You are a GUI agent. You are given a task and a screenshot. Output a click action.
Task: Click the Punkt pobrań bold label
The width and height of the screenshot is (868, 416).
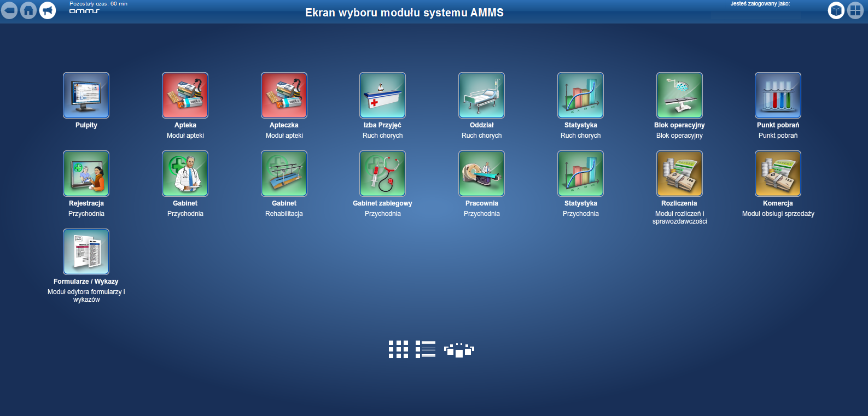pyautogui.click(x=778, y=125)
